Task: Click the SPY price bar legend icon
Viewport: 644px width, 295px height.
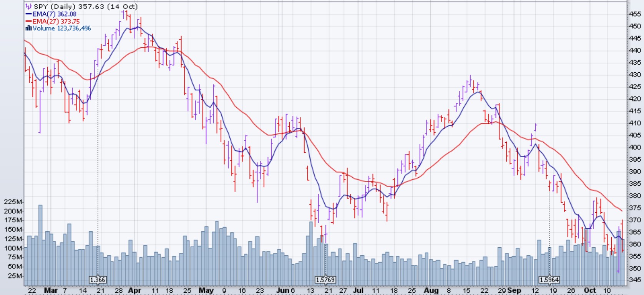Action: coord(28,7)
